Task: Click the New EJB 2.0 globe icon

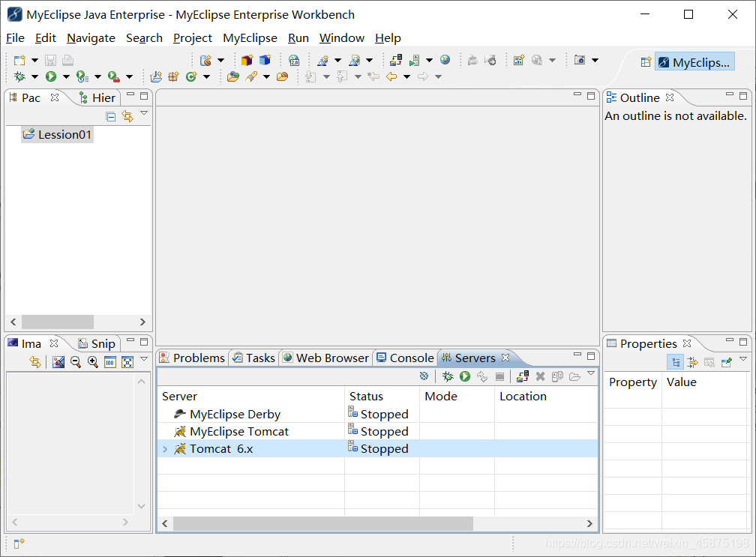Action: (294, 60)
